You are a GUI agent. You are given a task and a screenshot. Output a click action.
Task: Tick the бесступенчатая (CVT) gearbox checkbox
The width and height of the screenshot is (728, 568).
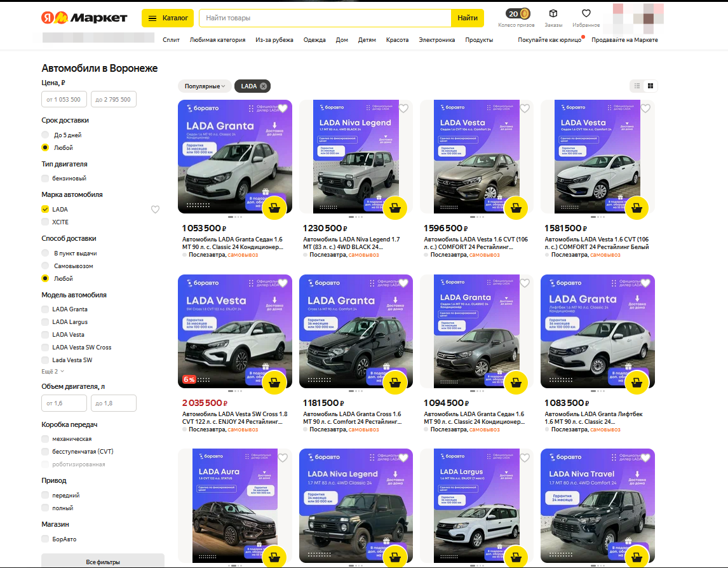pyautogui.click(x=45, y=452)
